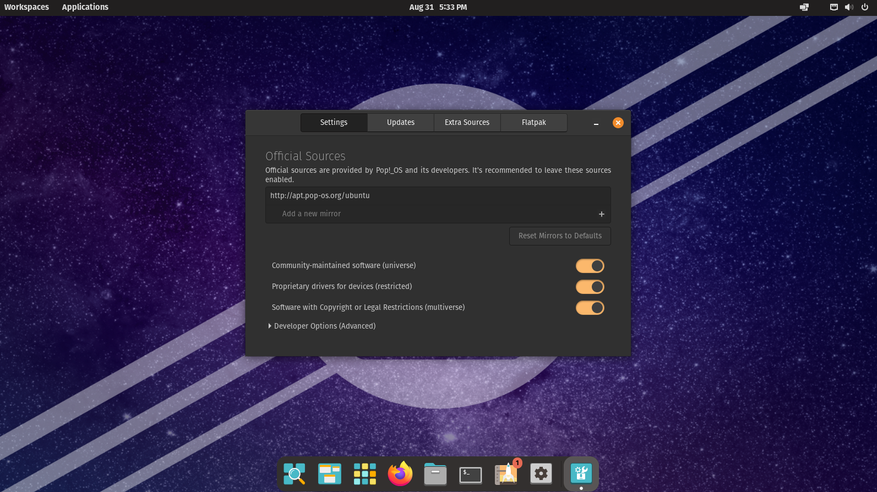Click Reset Mirrors to Defaults button
This screenshot has width=877, height=492.
(x=559, y=236)
